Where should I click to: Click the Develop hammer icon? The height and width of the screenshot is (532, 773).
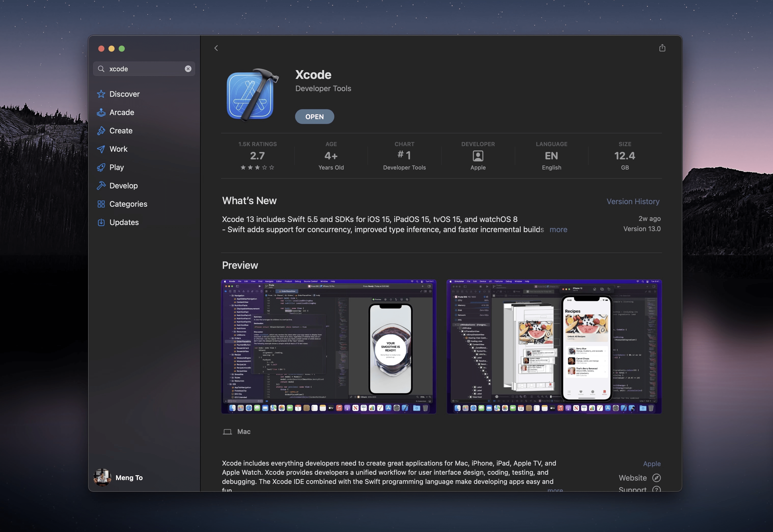click(101, 186)
